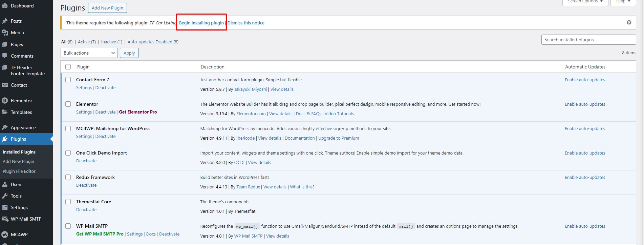Open Add New Plugin submenu item

click(x=18, y=162)
